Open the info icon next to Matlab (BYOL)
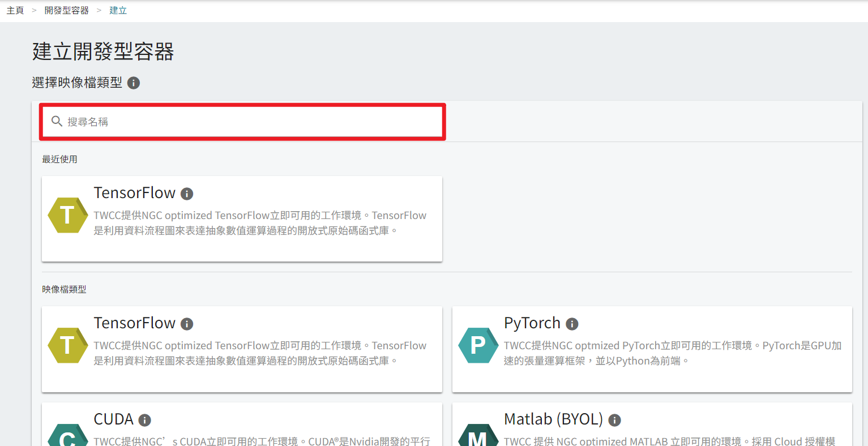868x446 pixels. click(x=614, y=420)
